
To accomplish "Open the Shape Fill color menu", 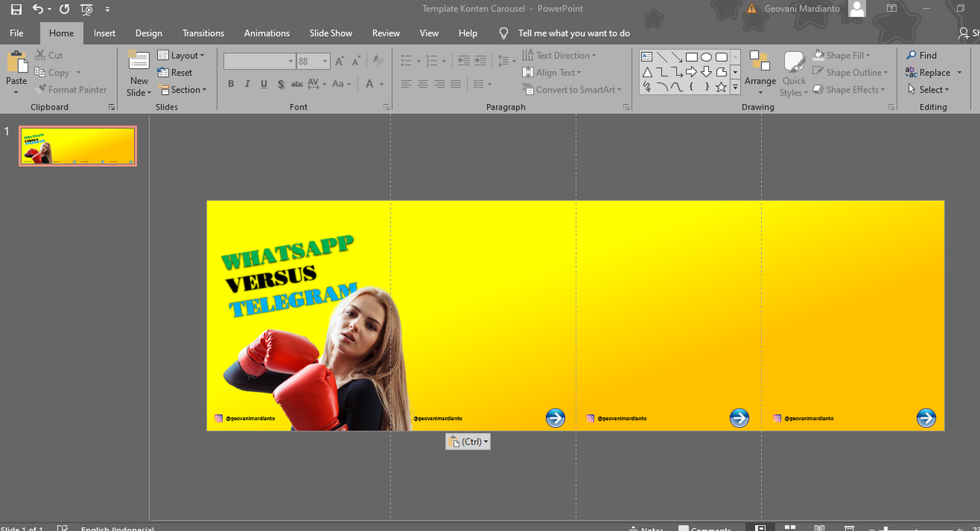I will (x=843, y=55).
